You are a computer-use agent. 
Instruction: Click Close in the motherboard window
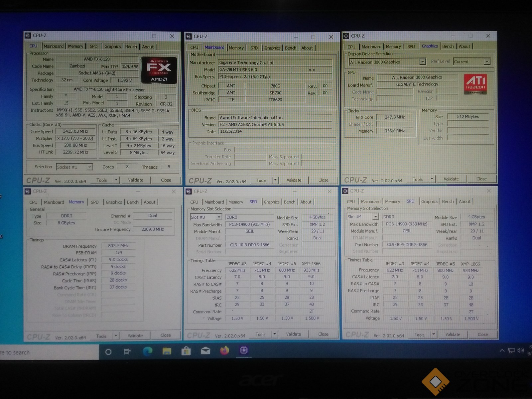coord(323,180)
